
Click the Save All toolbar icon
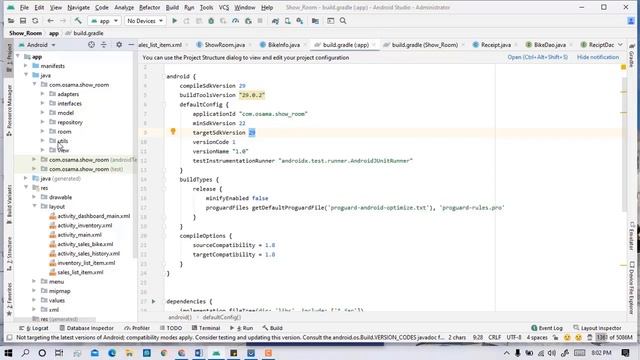click(23, 21)
